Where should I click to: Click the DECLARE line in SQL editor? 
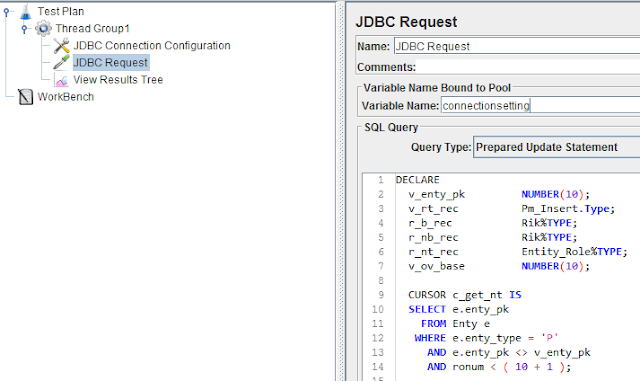(418, 180)
